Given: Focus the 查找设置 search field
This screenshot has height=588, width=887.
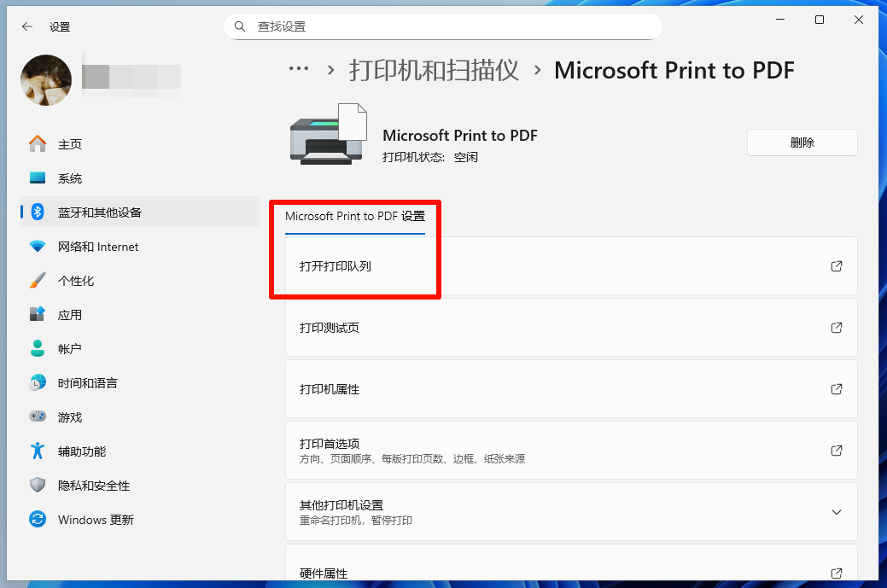Looking at the screenshot, I should point(443,26).
